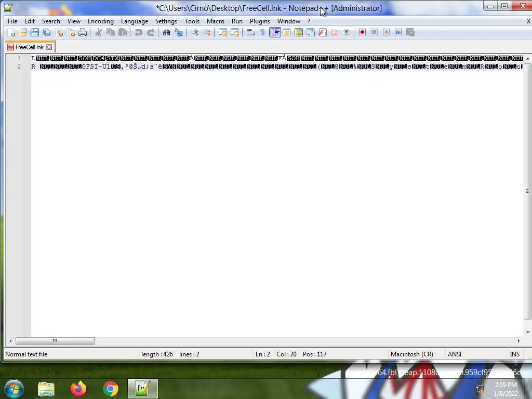532x399 pixels.
Task: Click the Macintosh (CR) status bar entry
Action: [x=411, y=354]
